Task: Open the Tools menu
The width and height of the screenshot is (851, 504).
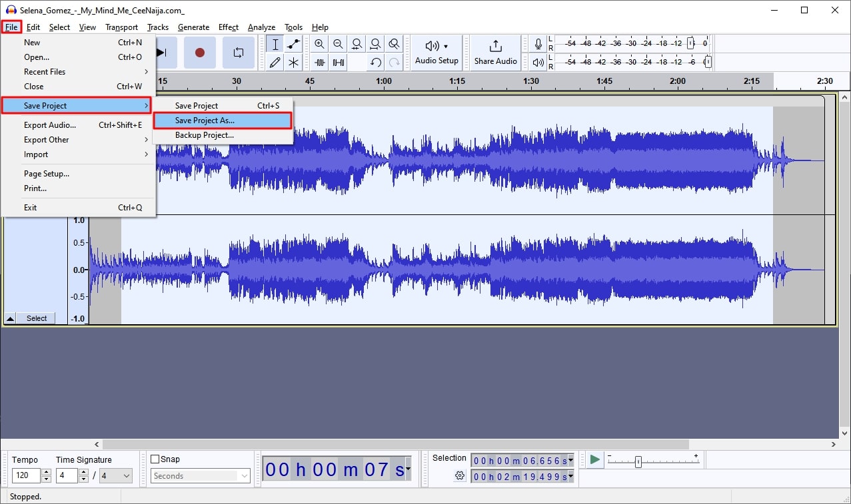Action: pos(293,27)
